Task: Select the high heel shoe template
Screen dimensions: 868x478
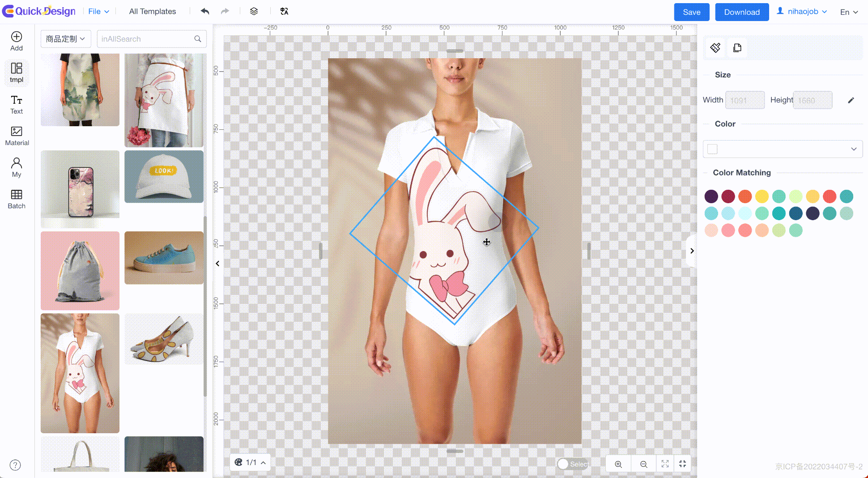Action: 164,339
